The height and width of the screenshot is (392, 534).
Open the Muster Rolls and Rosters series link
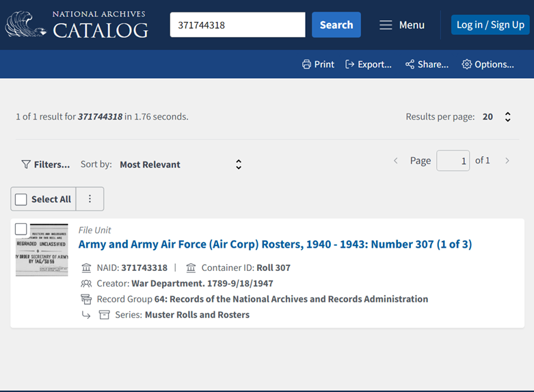tap(197, 315)
